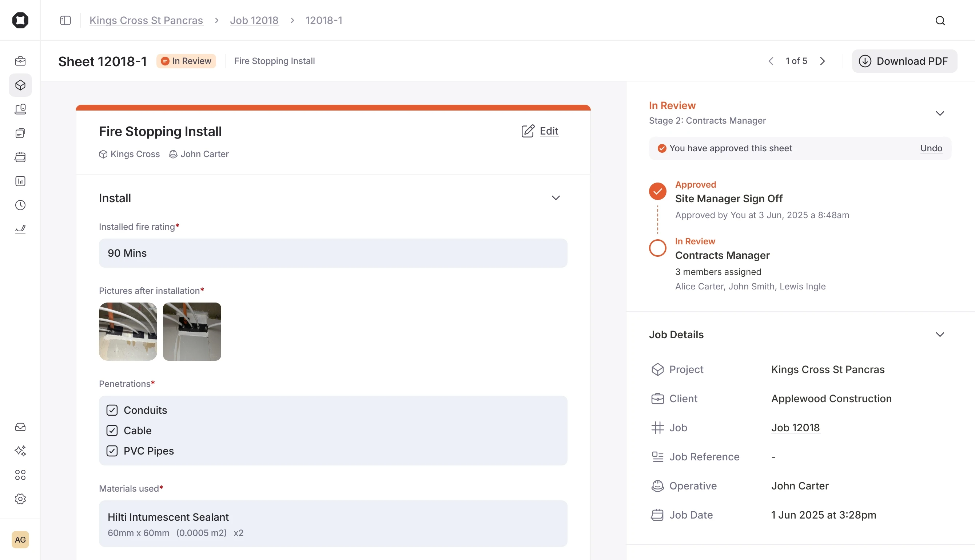The width and height of the screenshot is (975, 560).
Task: Collapse the In Review status panel
Action: click(x=940, y=113)
